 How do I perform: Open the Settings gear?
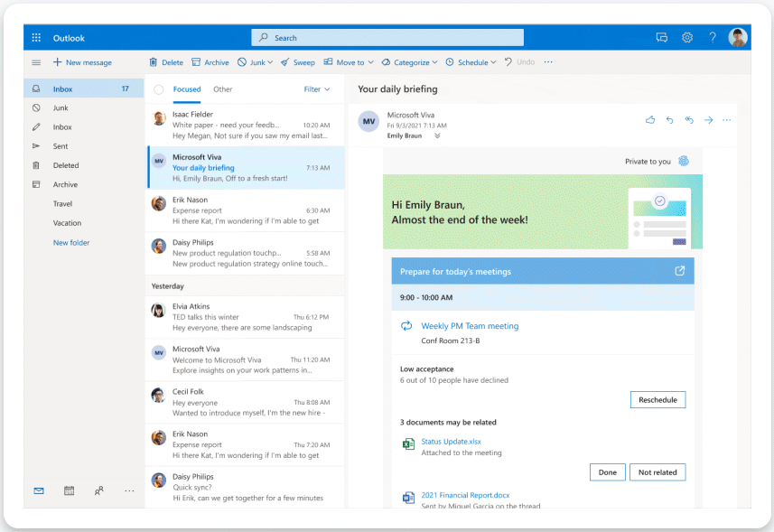click(687, 38)
